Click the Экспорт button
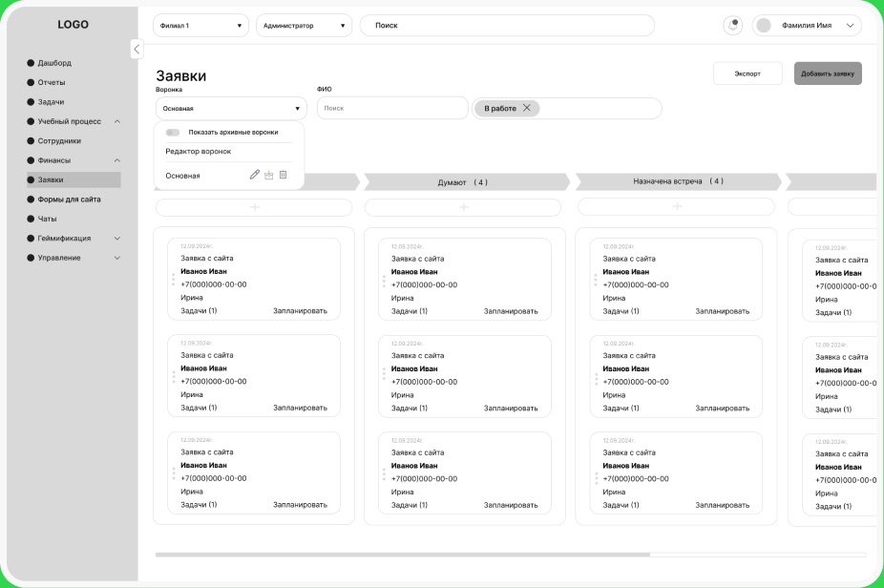Screen dimensions: 884x588 (x=747, y=73)
